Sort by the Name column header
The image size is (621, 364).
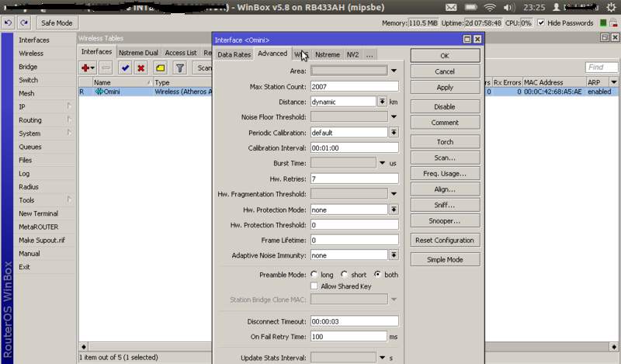coord(123,82)
